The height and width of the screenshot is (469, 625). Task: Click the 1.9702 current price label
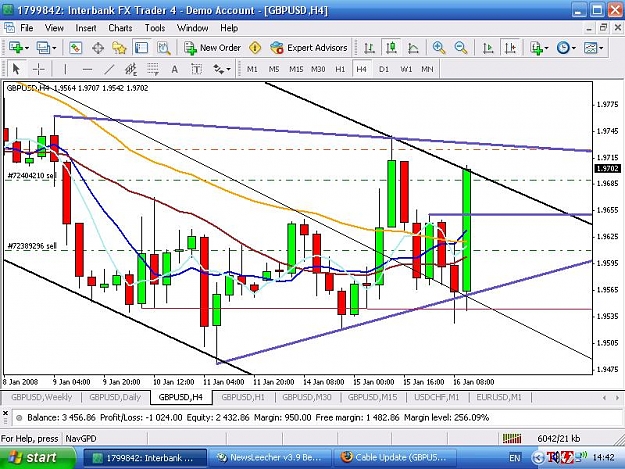pyautogui.click(x=607, y=169)
